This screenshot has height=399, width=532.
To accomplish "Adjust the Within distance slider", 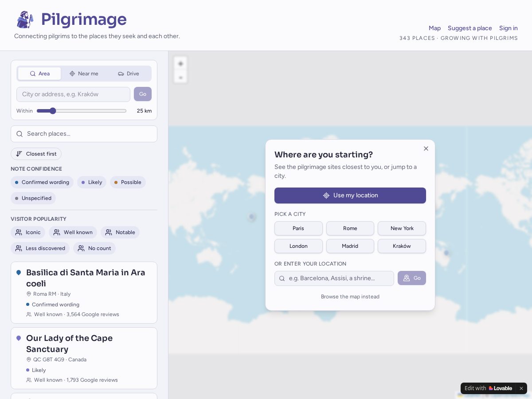I will 82,111.
